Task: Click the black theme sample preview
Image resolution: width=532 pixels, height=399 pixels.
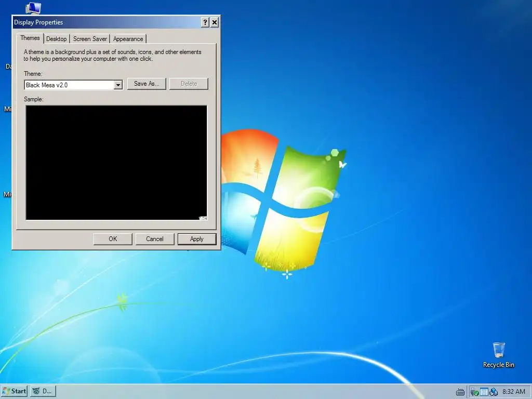Action: click(116, 163)
